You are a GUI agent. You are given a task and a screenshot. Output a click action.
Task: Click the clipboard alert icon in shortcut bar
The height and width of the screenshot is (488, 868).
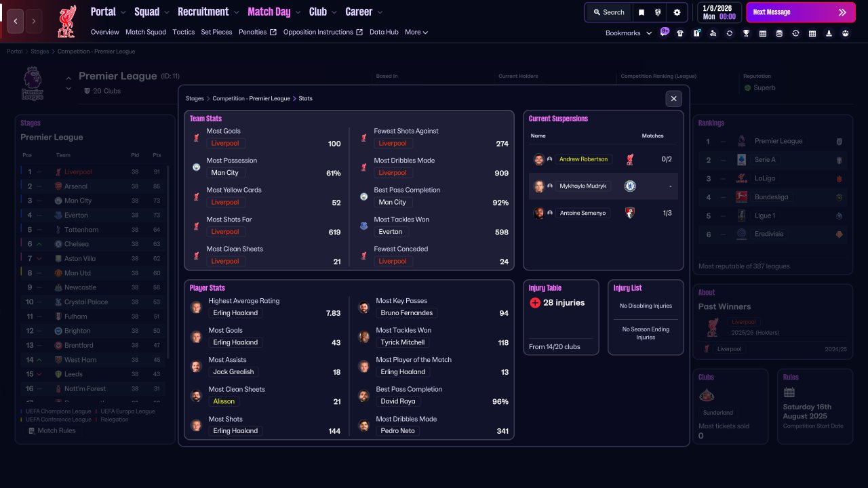coord(696,33)
